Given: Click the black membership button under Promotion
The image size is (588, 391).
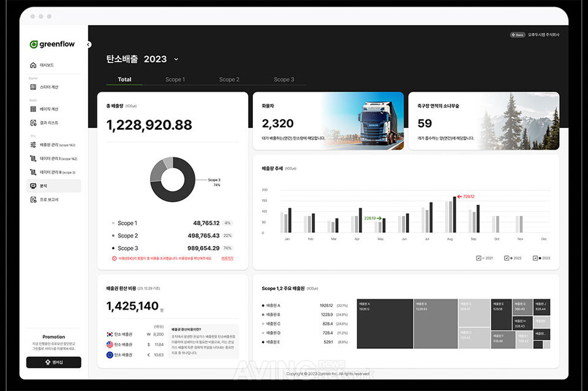Looking at the screenshot, I should click(54, 362).
